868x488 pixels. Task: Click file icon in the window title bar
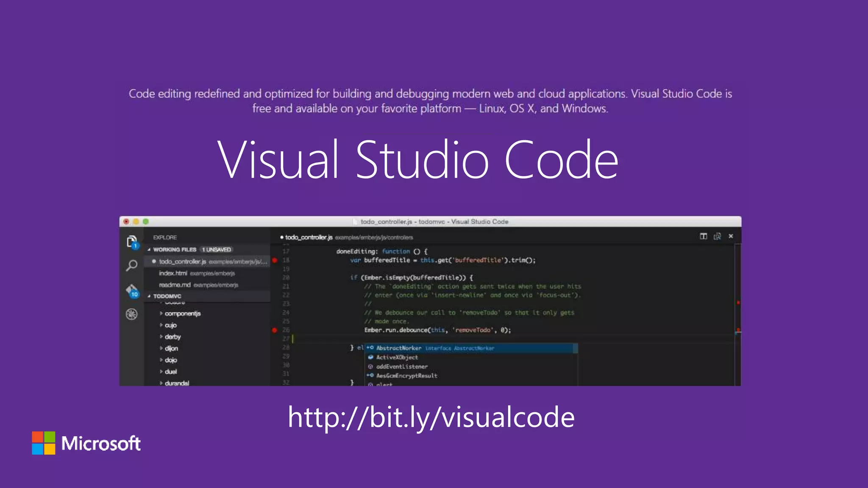355,222
